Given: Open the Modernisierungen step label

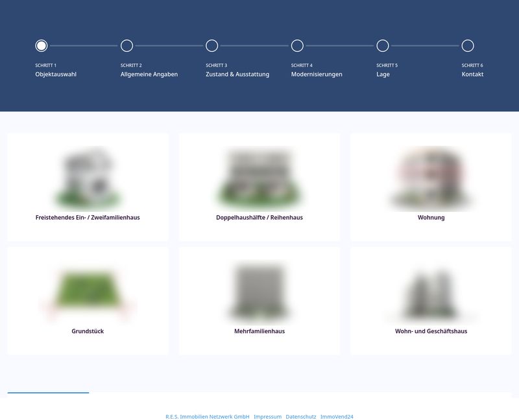Looking at the screenshot, I should 317,75.
